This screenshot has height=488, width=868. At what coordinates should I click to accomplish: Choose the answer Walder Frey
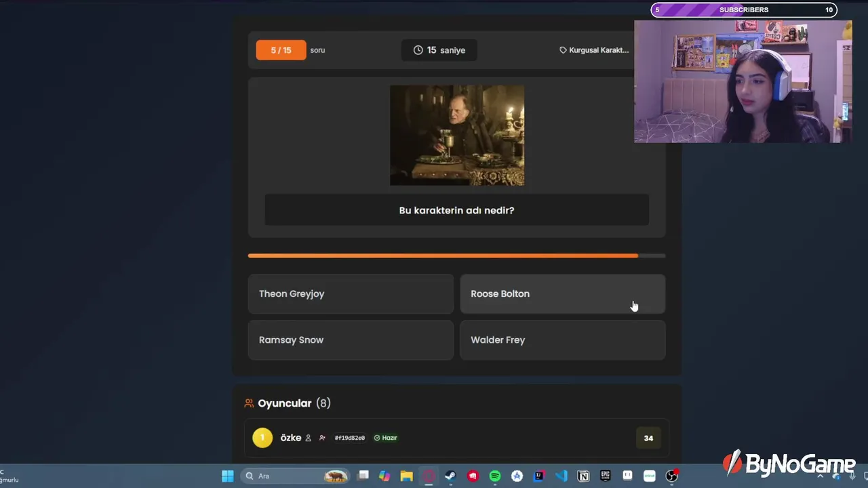click(x=562, y=340)
